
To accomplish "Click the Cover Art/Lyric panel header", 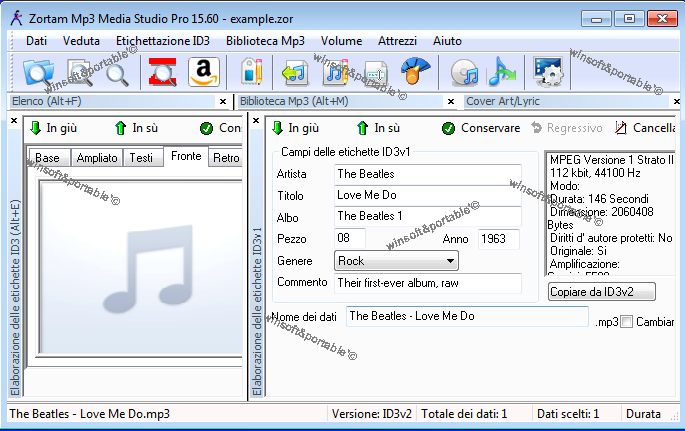I will point(566,101).
